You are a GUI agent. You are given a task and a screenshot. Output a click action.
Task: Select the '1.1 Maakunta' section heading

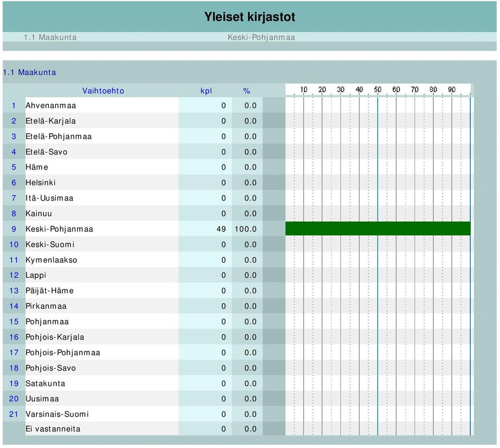pos(29,72)
